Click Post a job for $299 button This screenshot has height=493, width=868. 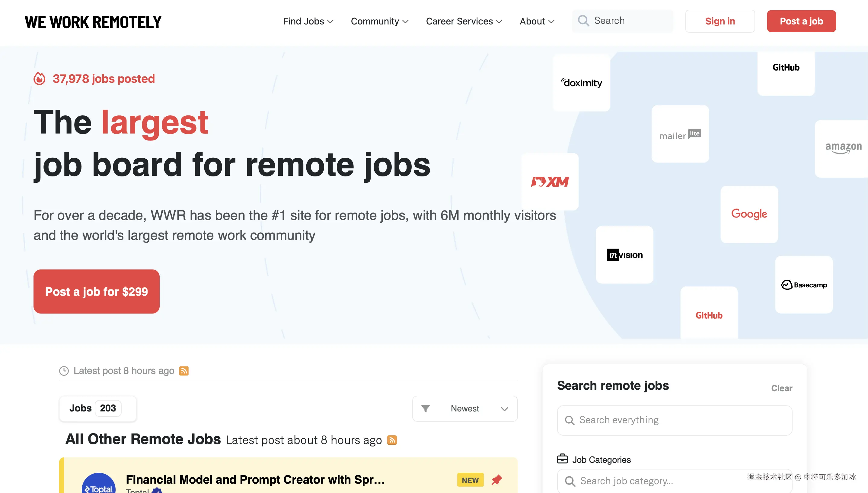pos(96,292)
